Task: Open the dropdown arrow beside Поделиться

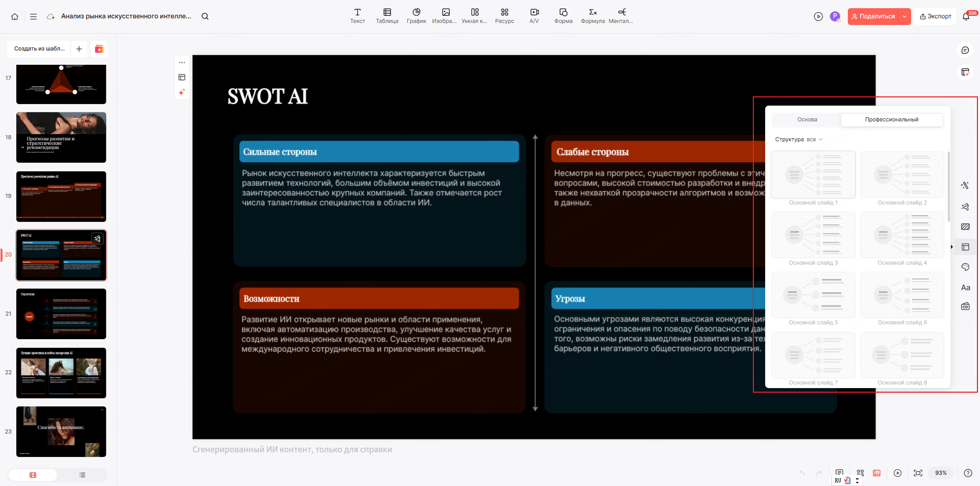Action: tap(904, 16)
